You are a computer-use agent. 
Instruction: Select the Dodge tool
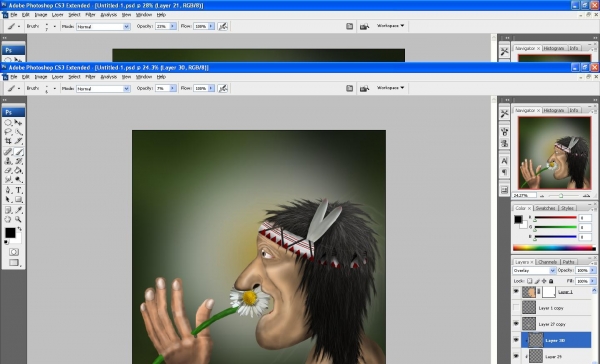click(x=18, y=180)
